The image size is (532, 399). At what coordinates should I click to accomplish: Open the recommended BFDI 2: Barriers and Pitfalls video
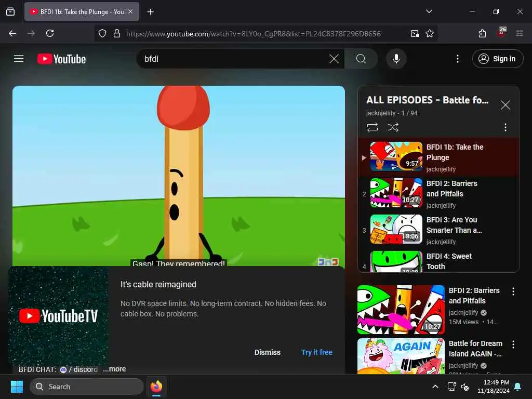tap(401, 310)
